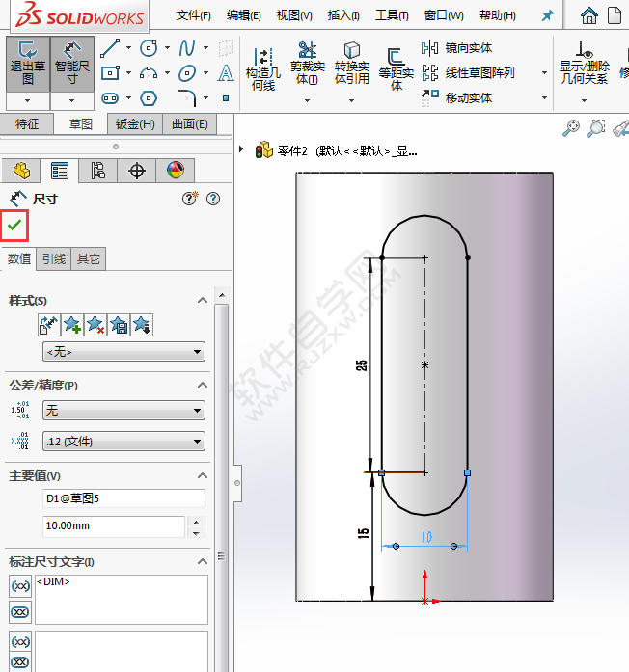Viewport: 629px width, 672px height.
Task: Open the 视图(V) menu
Action: (x=294, y=15)
